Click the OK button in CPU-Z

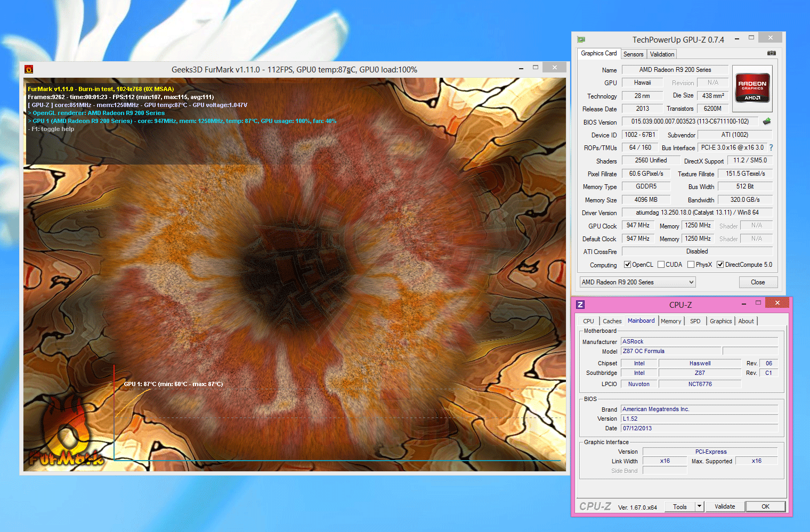tap(766, 506)
